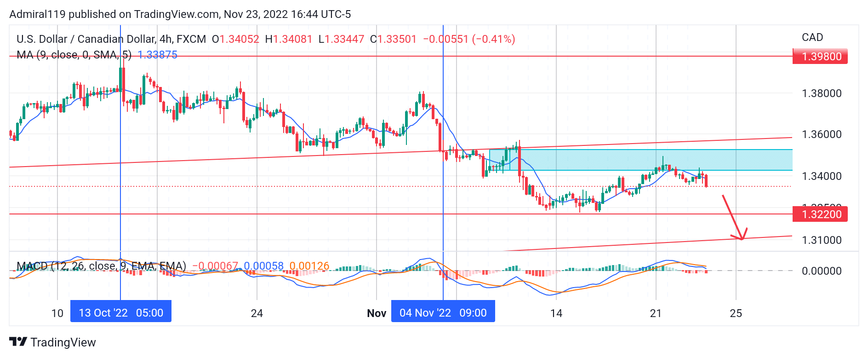868x358 pixels.
Task: Click the high price H1.34081
Action: pos(289,39)
